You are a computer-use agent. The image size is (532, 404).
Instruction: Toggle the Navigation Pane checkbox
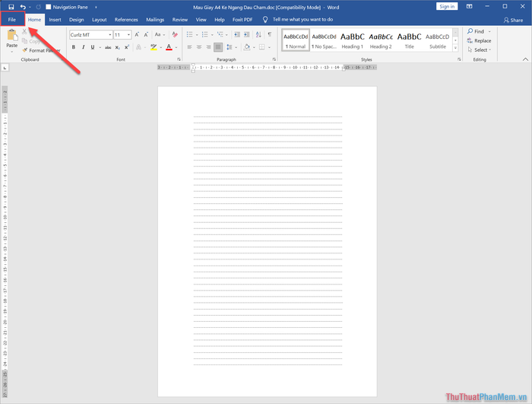(x=49, y=6)
